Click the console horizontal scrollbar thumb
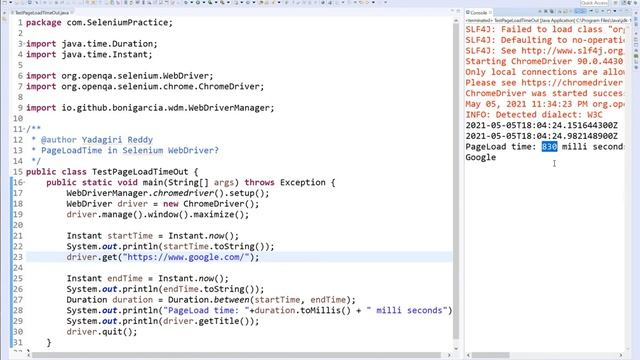 coord(491,355)
